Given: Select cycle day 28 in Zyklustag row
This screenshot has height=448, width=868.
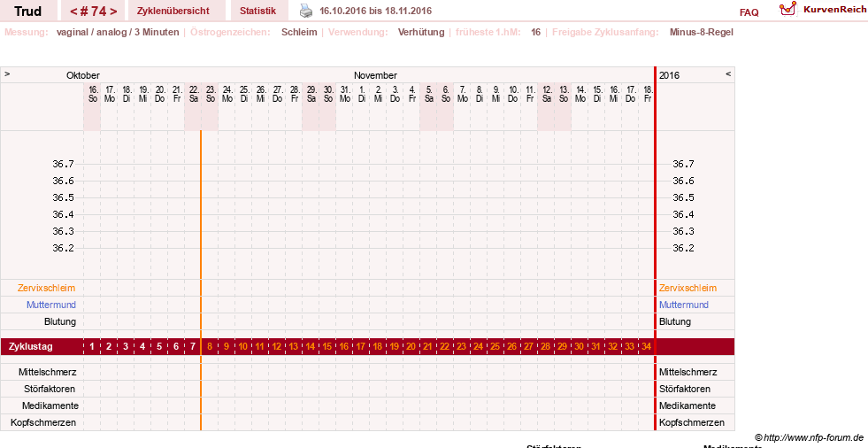Looking at the screenshot, I should 545,347.
